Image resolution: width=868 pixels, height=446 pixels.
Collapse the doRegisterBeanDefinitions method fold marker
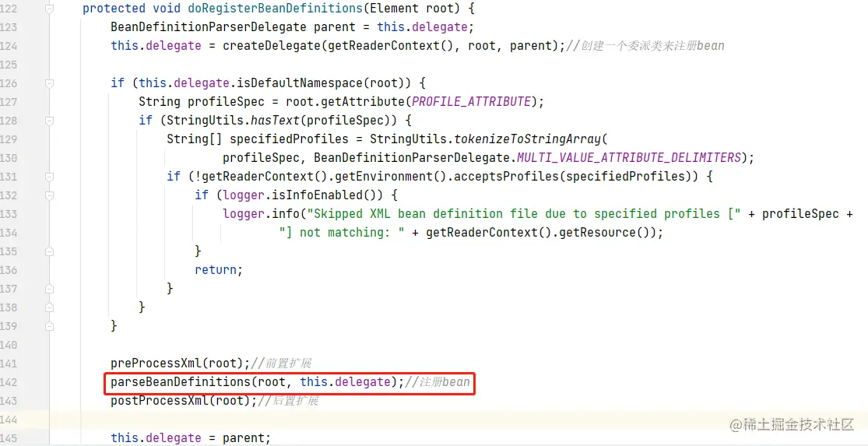[50, 9]
